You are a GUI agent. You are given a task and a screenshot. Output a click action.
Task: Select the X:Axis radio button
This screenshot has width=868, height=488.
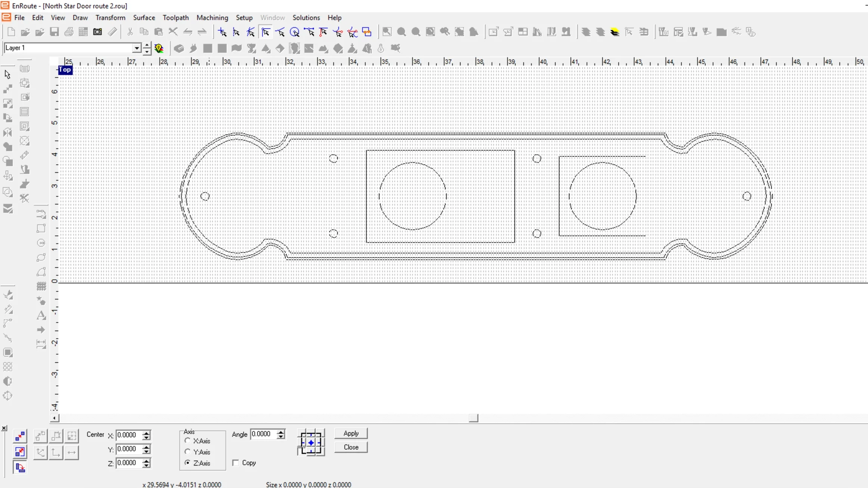(188, 441)
